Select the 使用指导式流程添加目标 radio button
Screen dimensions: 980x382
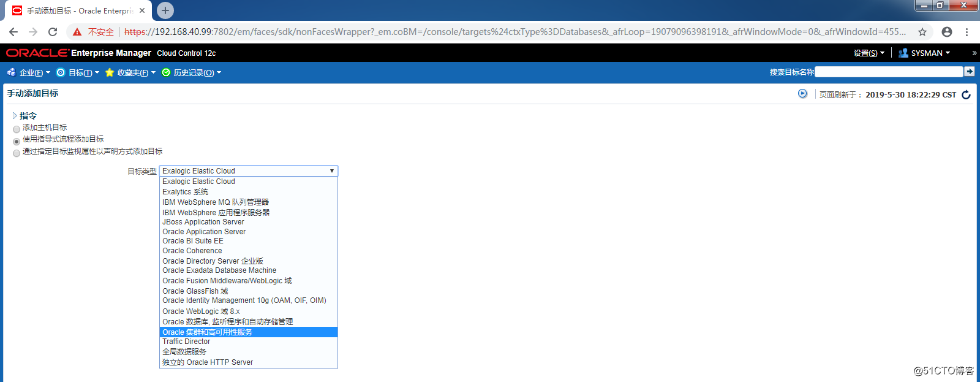tap(17, 142)
